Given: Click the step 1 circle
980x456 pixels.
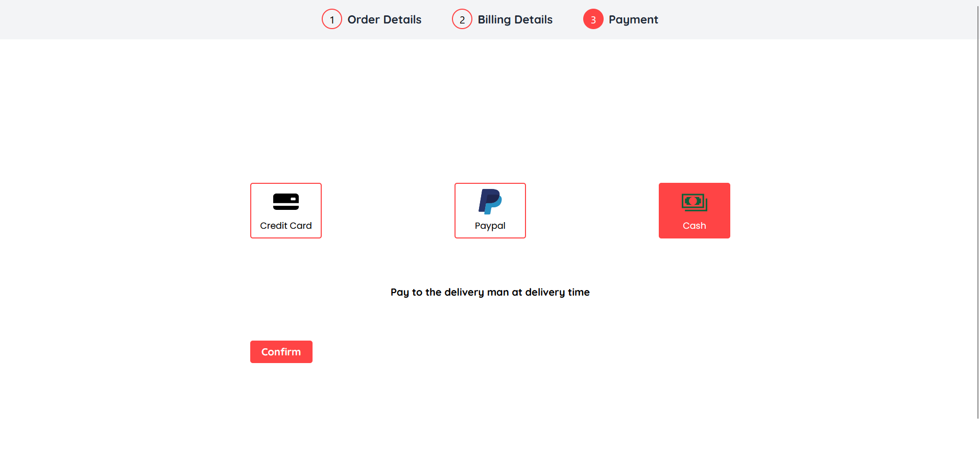Looking at the screenshot, I should (x=332, y=19).
